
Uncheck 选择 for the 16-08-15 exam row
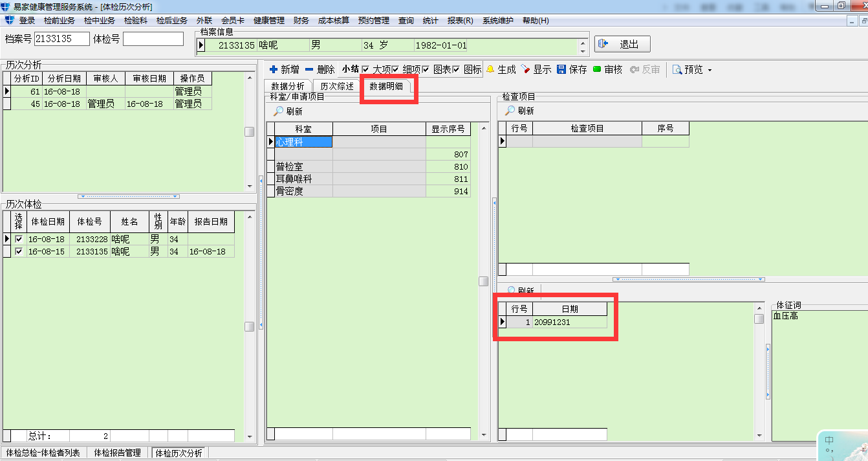coord(19,252)
